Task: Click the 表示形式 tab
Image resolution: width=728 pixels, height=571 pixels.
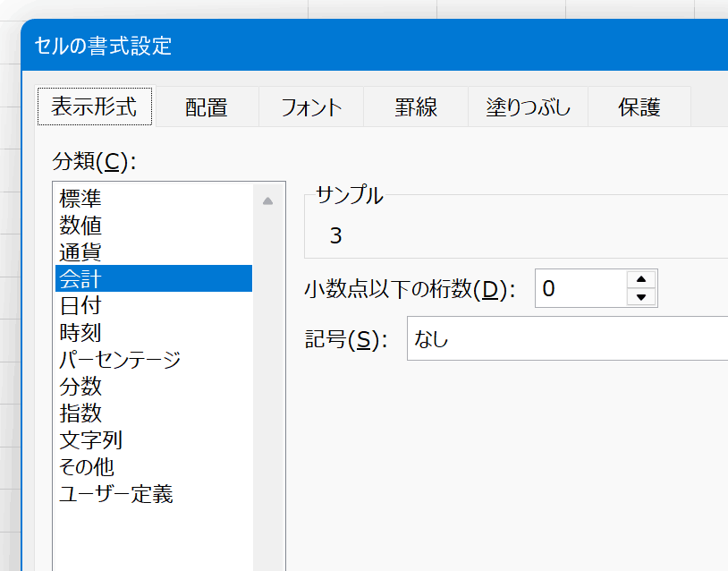Action: point(95,107)
